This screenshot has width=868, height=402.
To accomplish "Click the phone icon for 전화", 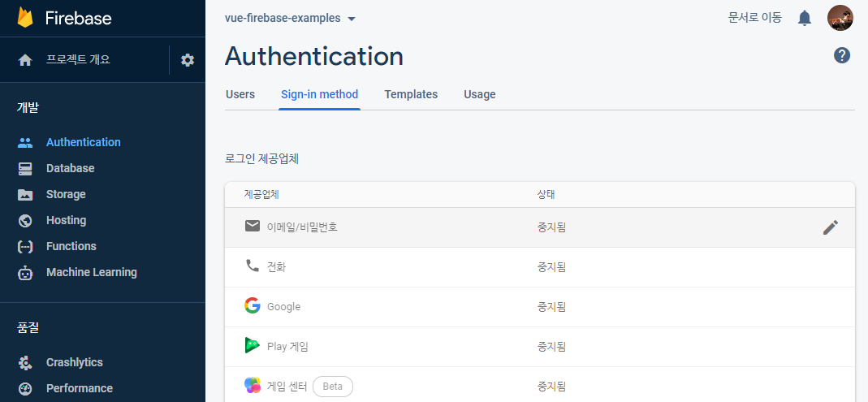I will 253,266.
